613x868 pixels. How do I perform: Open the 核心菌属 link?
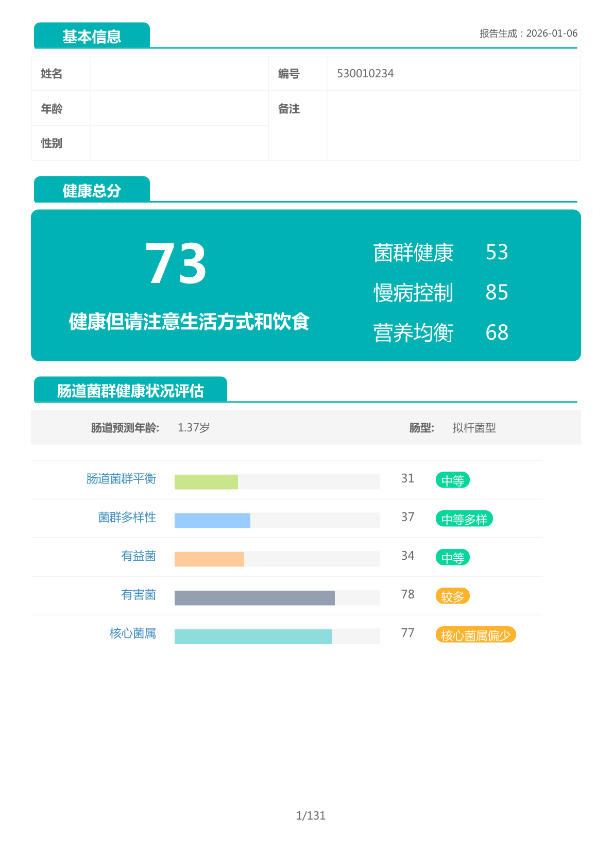coord(133,633)
